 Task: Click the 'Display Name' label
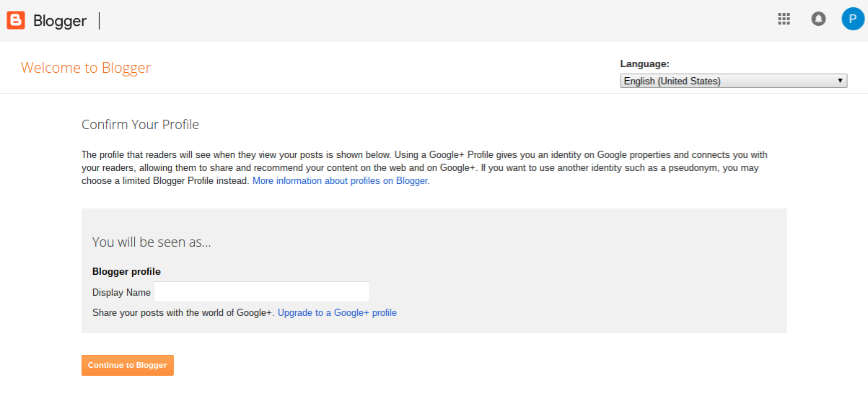coord(121,293)
